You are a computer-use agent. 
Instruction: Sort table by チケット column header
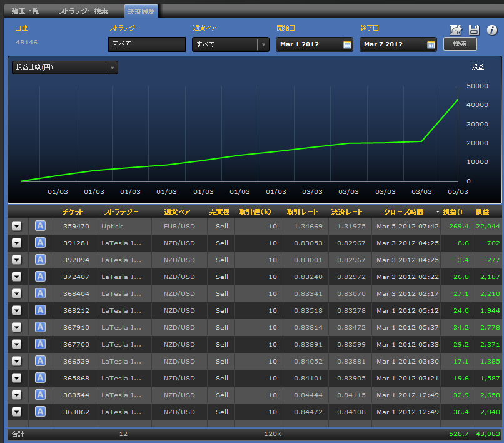(x=73, y=211)
